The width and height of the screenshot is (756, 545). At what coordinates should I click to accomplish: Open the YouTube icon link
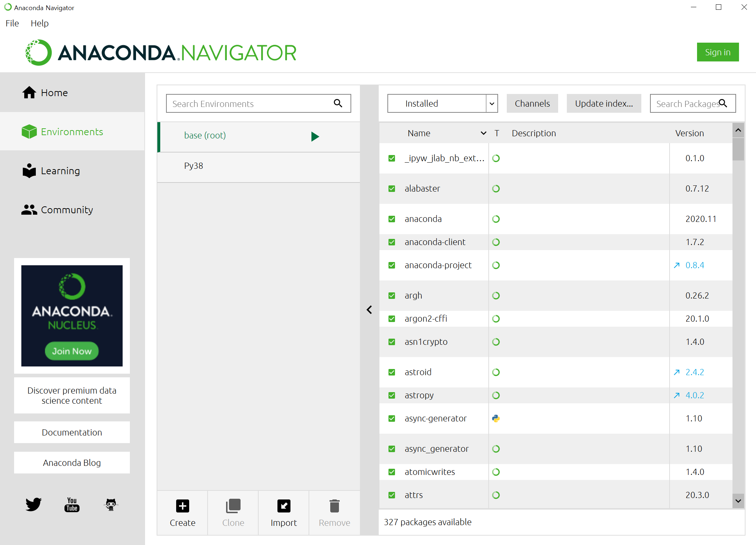point(72,504)
